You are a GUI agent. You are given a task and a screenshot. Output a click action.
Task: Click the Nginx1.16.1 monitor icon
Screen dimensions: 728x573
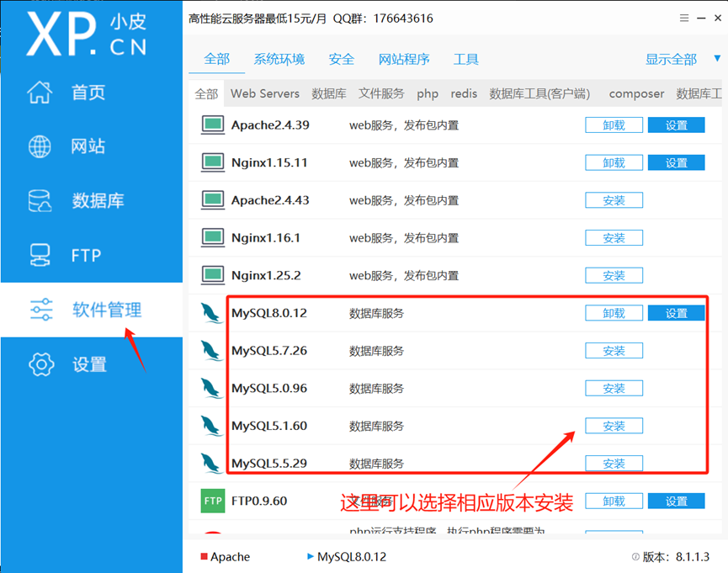coord(213,238)
